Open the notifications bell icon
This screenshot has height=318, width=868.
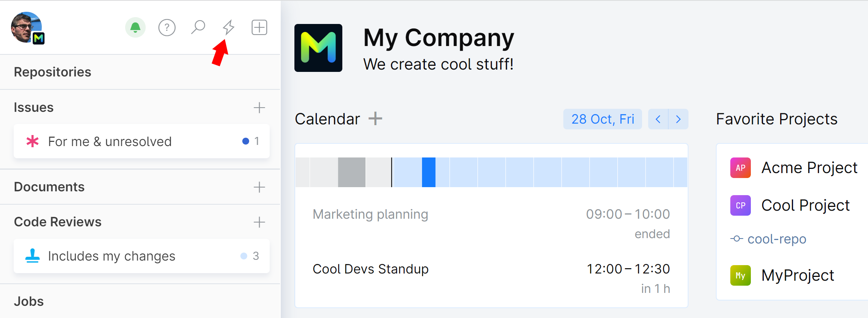point(135,27)
